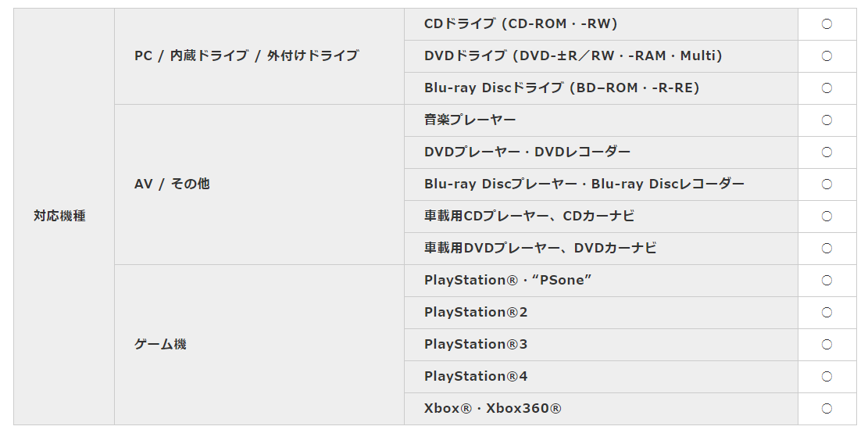This screenshot has height=437, width=868.
Task: Click the circle mark for PlayStation®3 row
Action: tap(827, 345)
